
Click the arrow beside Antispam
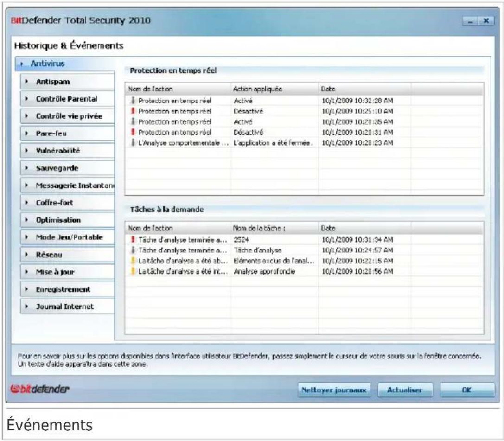pos(27,82)
